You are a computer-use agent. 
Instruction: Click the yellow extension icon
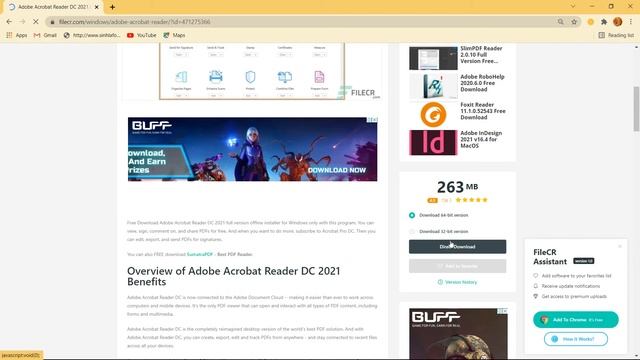590,22
